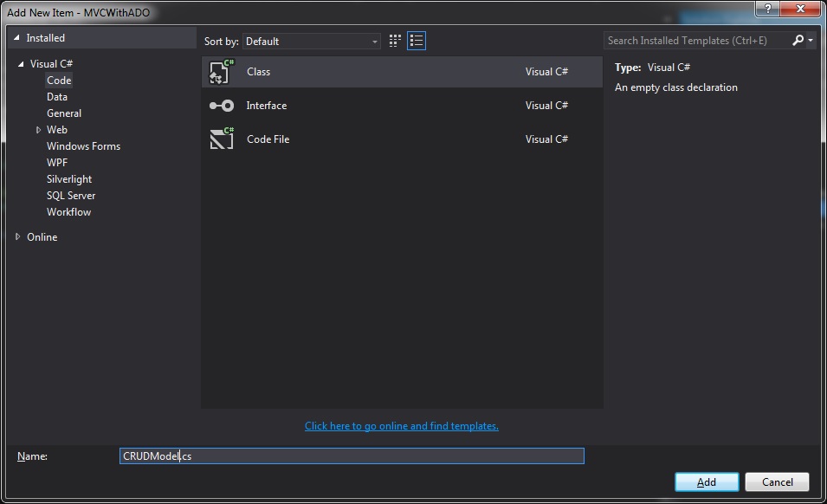Select the Interface template icon

222,106
